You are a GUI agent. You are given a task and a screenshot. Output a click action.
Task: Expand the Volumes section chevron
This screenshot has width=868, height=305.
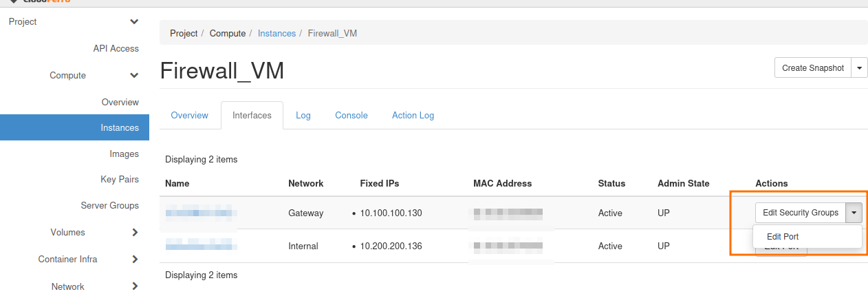135,233
